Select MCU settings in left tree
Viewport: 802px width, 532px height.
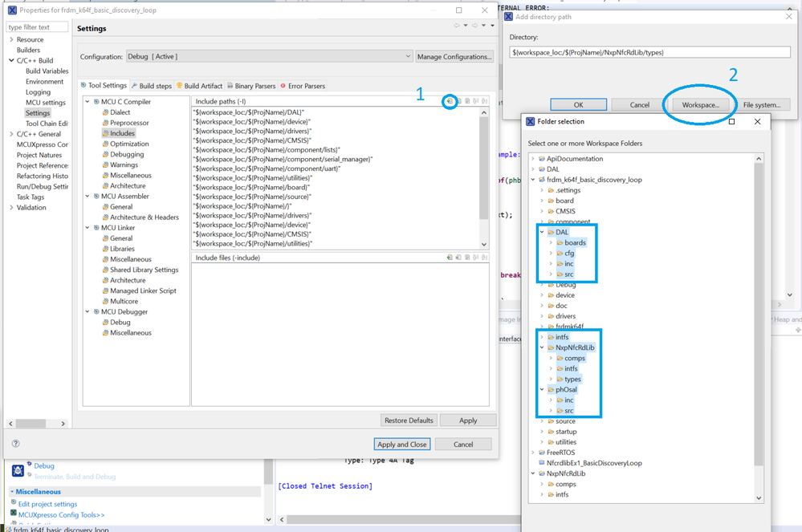coord(46,102)
